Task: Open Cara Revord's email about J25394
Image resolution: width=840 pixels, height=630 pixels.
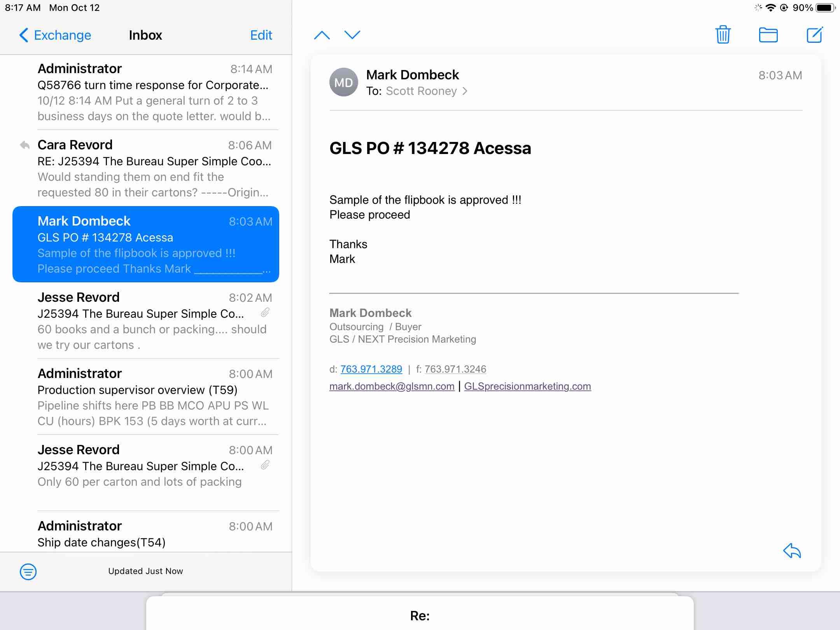Action: pyautogui.click(x=154, y=168)
